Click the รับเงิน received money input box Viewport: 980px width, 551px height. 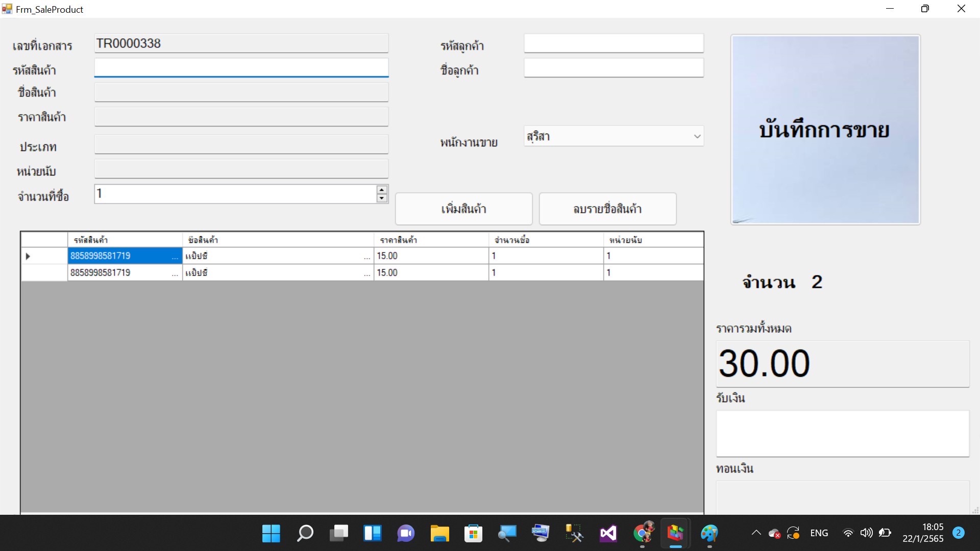(x=842, y=434)
